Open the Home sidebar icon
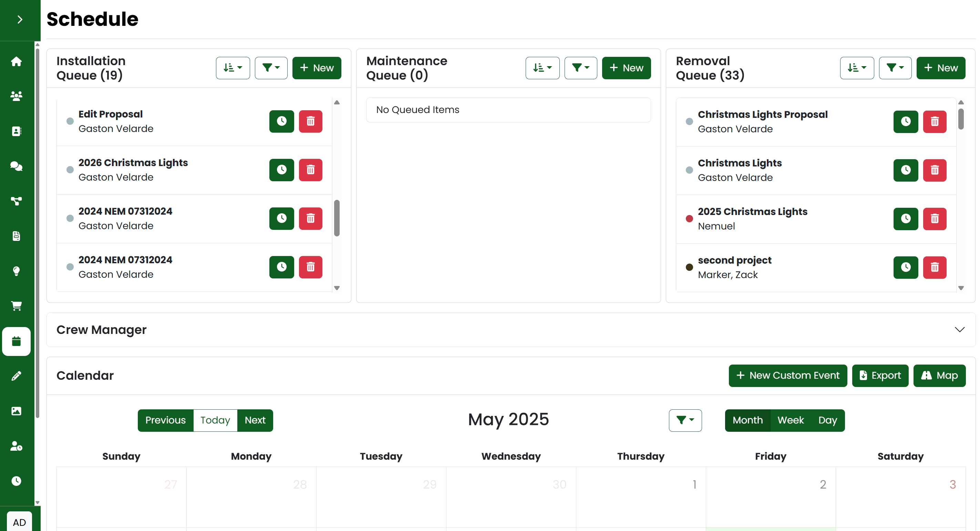 (16, 61)
